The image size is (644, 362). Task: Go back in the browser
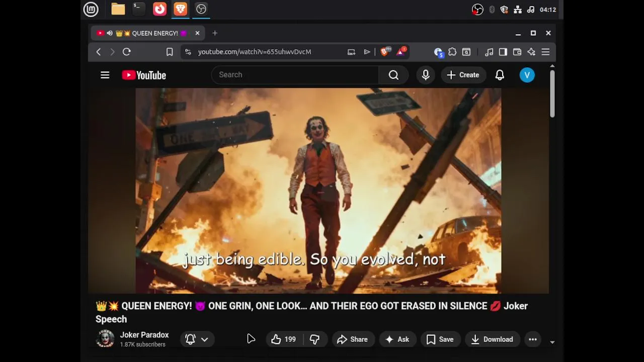coord(99,52)
